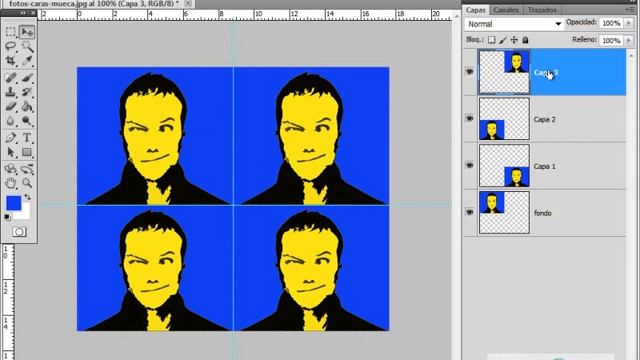Viewport: 640px width, 360px height.
Task: Hide the Capa 3 layer
Action: point(470,72)
